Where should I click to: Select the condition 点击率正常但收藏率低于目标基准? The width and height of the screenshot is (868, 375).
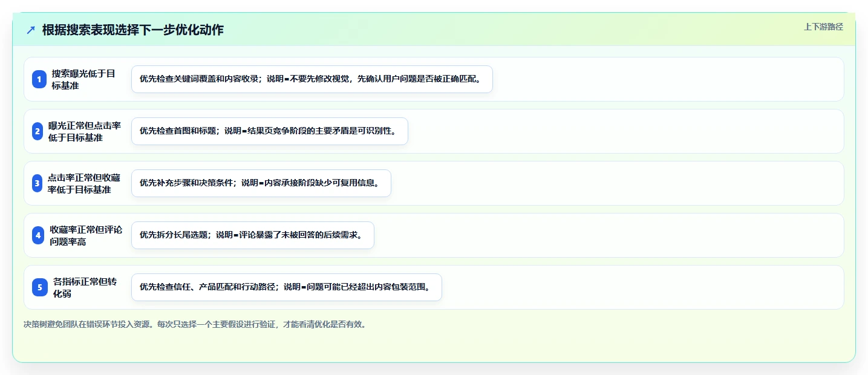(84, 183)
